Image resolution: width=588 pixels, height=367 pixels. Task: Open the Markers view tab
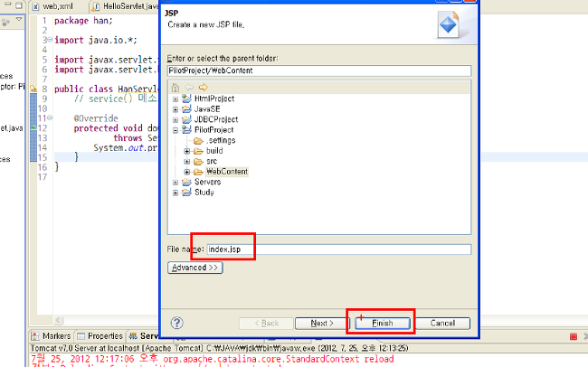coord(52,336)
